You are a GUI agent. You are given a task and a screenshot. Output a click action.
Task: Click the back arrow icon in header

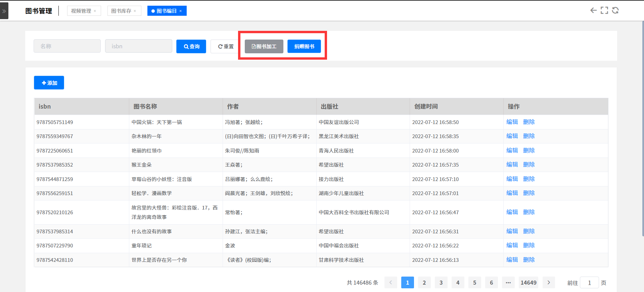(x=593, y=10)
